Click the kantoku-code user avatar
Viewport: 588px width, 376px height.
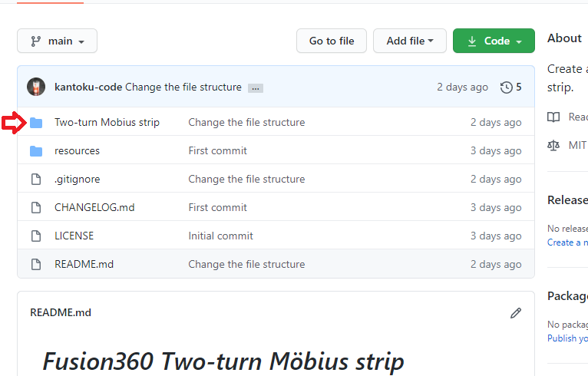pyautogui.click(x=36, y=87)
